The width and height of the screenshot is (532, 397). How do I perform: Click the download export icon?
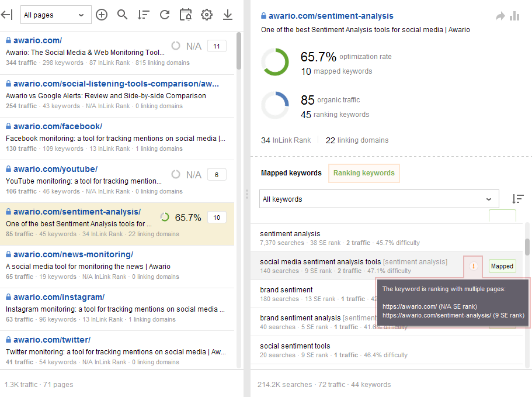click(228, 15)
